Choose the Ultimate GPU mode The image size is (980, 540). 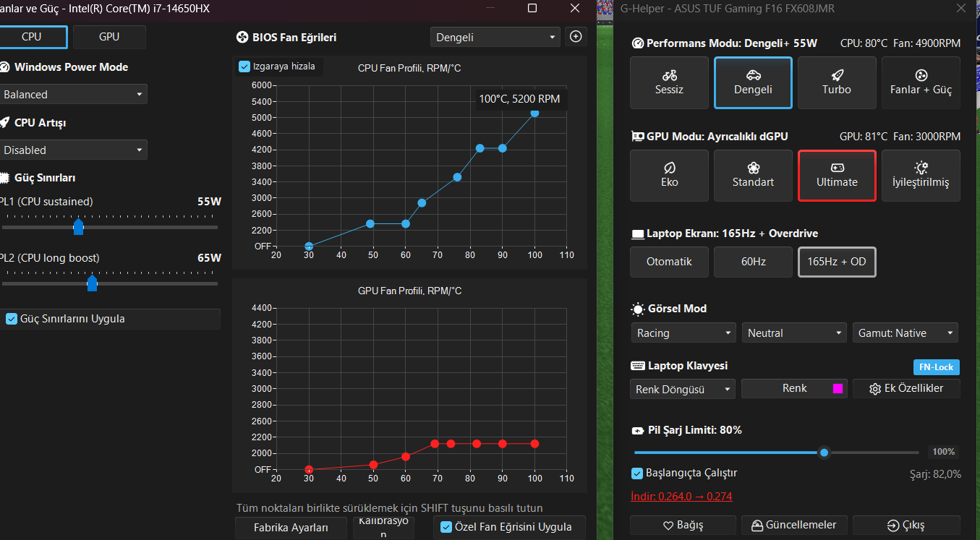pos(837,175)
